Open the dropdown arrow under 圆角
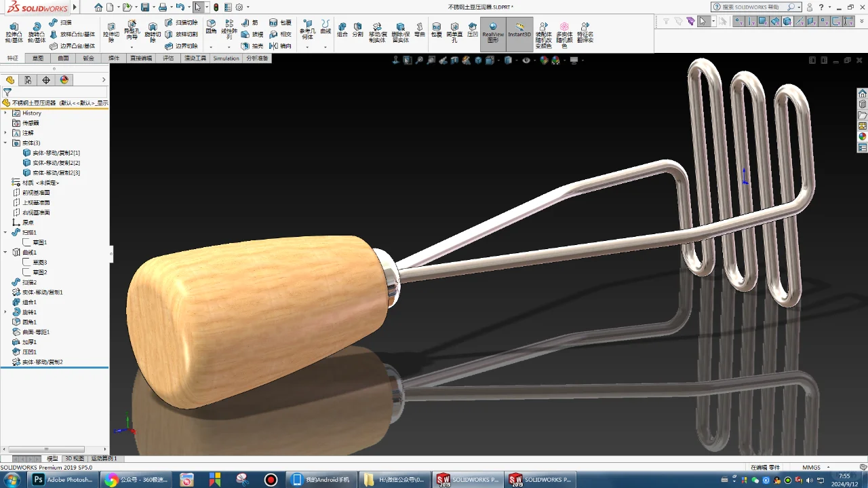 coord(211,47)
